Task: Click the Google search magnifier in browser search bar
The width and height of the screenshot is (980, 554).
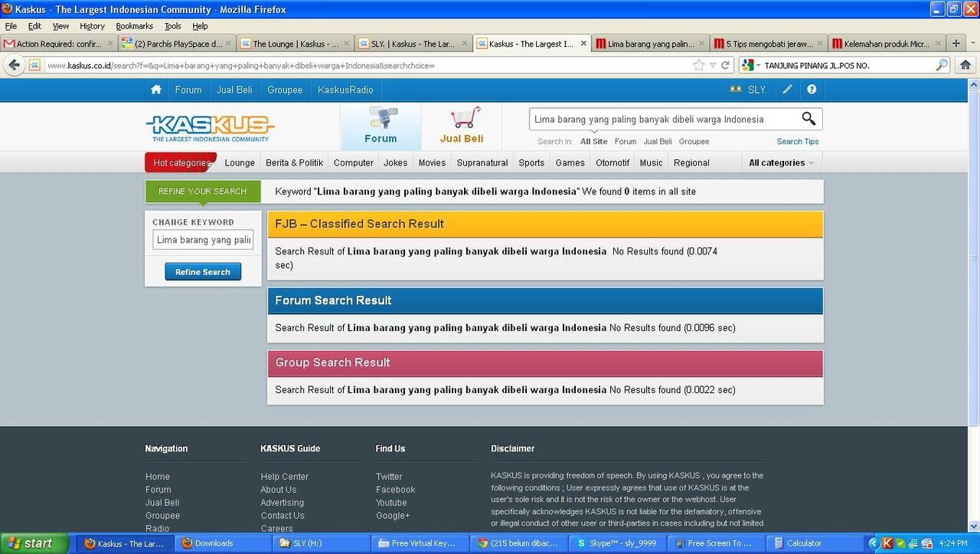Action: (x=942, y=65)
